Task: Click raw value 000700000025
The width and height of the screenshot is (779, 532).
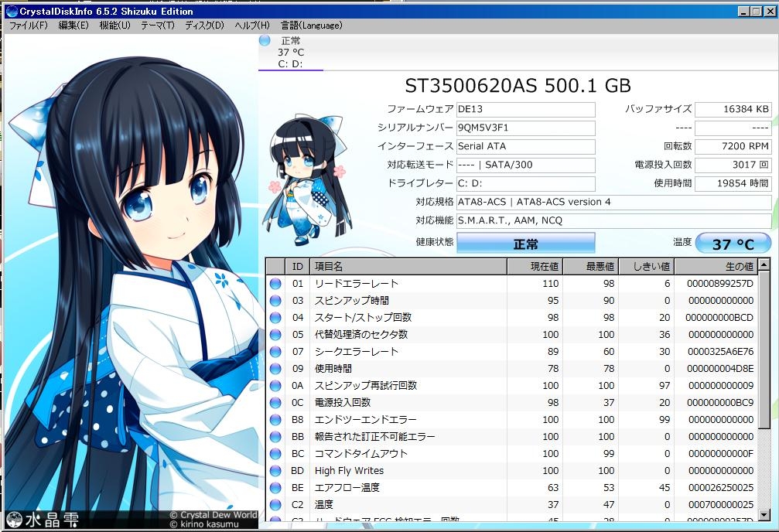Action: click(721, 505)
